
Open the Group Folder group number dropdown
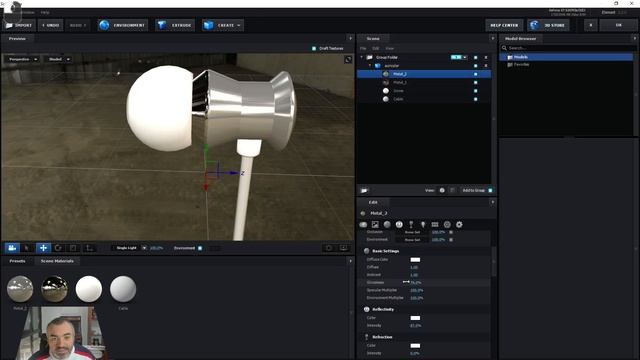coord(459,57)
